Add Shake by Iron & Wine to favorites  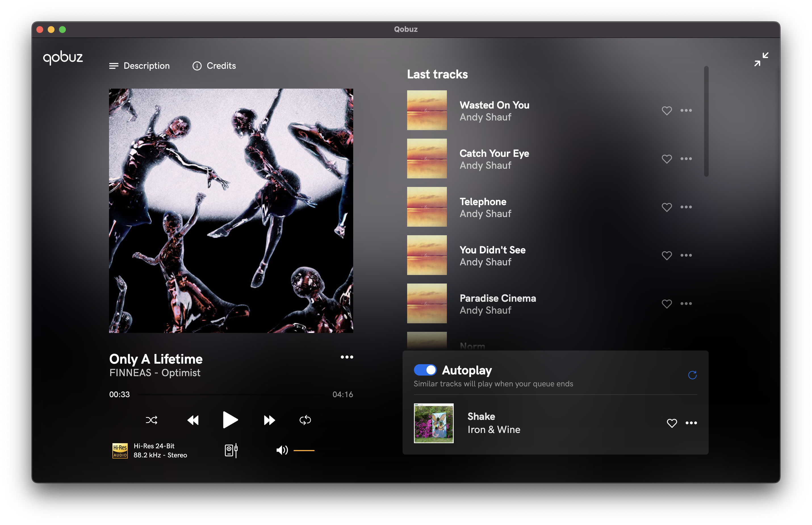[x=672, y=423]
